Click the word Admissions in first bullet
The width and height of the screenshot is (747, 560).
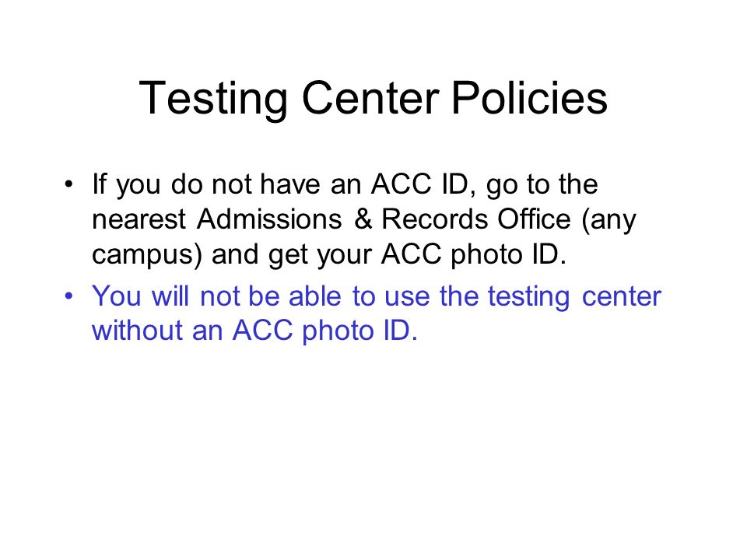269,219
